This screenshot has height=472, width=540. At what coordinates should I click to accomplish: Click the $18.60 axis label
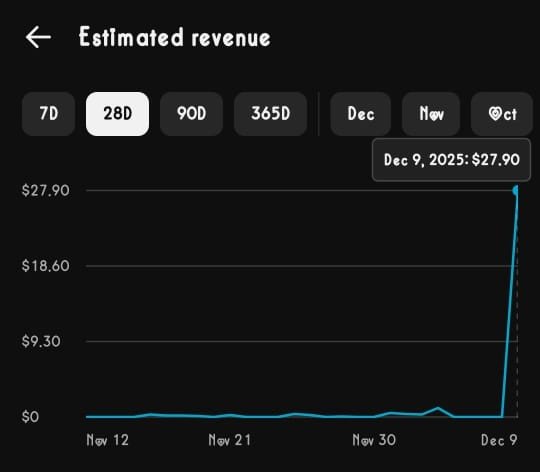45,266
